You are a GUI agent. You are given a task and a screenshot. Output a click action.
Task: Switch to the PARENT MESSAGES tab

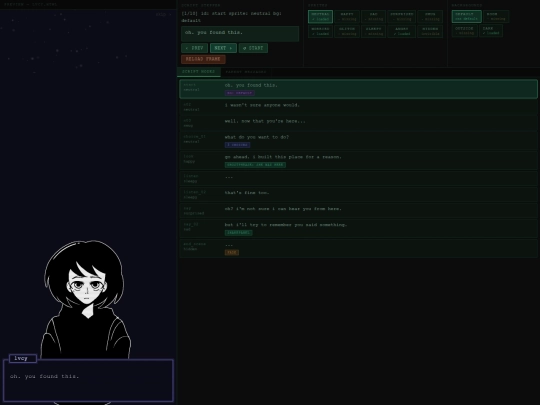246,72
